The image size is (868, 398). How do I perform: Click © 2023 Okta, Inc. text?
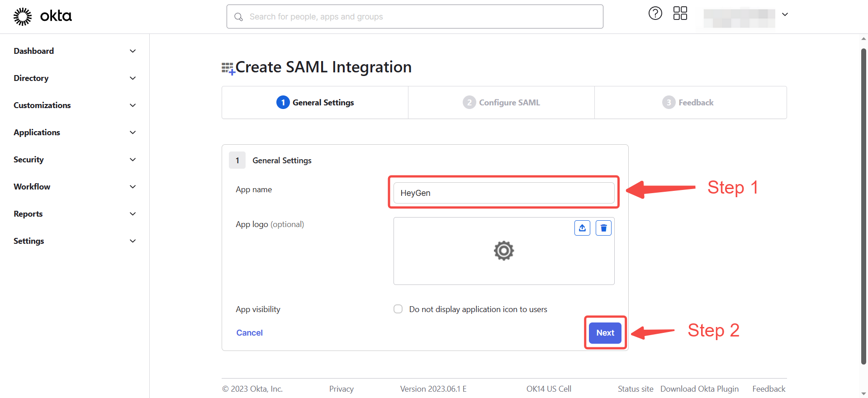252,389
